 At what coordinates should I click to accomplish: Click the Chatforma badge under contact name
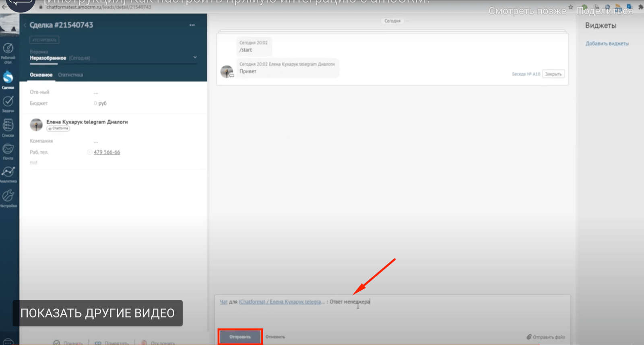click(58, 129)
